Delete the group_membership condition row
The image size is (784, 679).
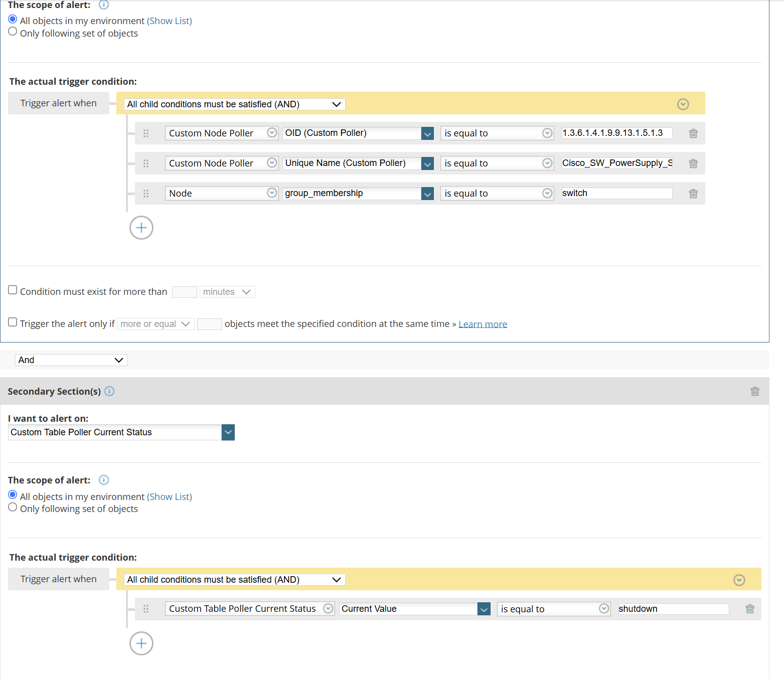pos(693,194)
